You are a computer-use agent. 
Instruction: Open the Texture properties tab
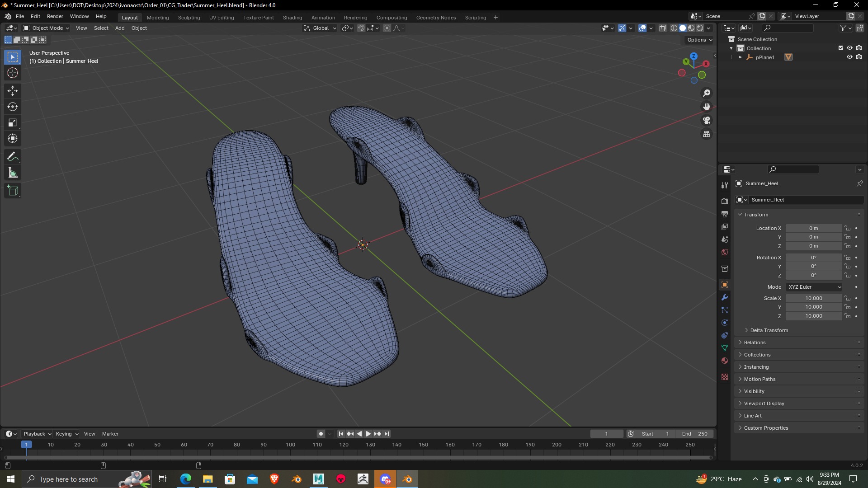pyautogui.click(x=725, y=377)
